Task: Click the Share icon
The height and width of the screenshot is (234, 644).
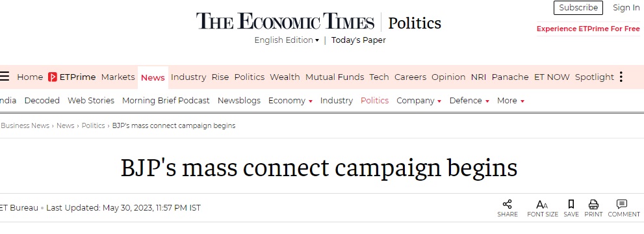Action: (x=508, y=204)
